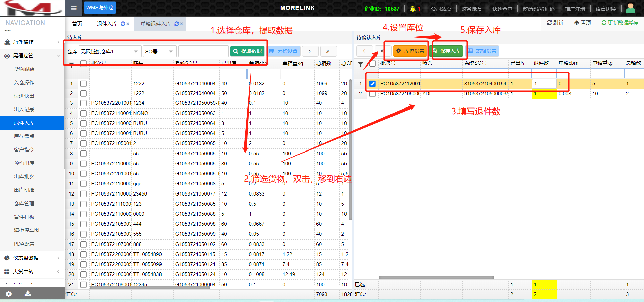Open the user avatar profile icon
This screenshot has width=644, height=302.
click(x=631, y=8)
